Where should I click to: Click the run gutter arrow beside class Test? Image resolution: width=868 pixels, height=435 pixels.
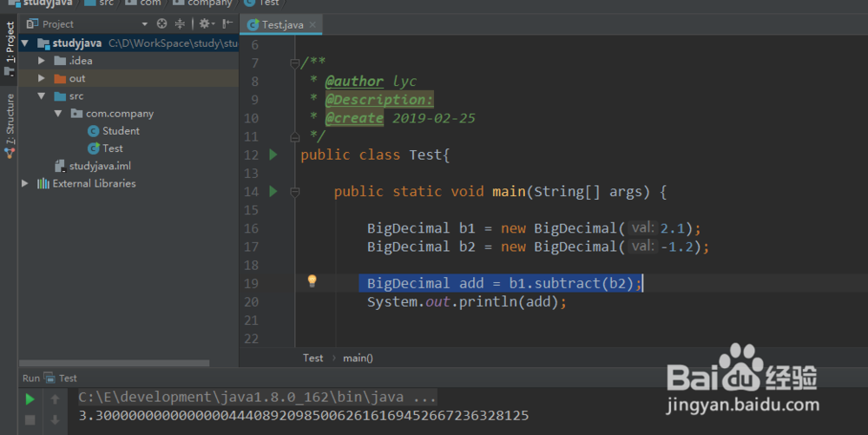pos(273,155)
